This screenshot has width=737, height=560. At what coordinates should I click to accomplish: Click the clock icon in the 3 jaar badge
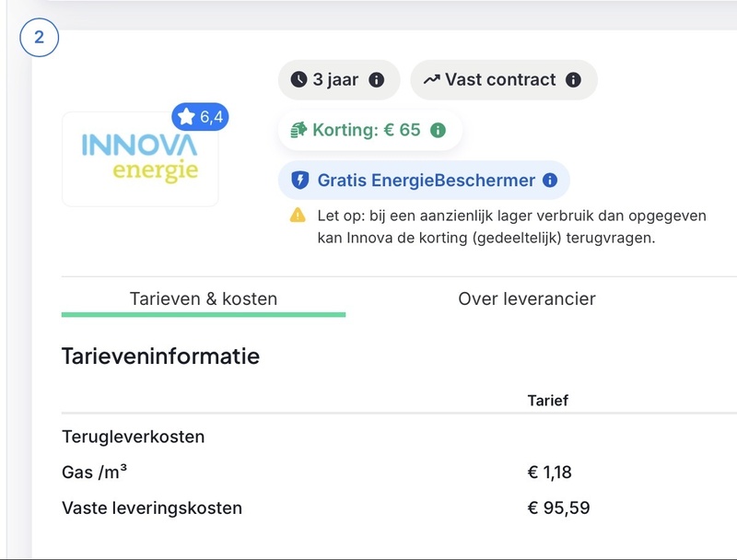(298, 80)
